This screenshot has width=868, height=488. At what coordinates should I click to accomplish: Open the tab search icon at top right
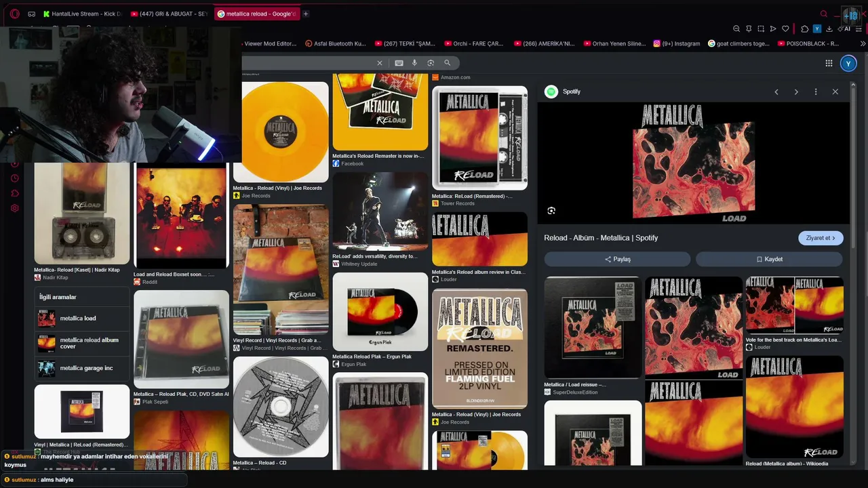click(824, 14)
